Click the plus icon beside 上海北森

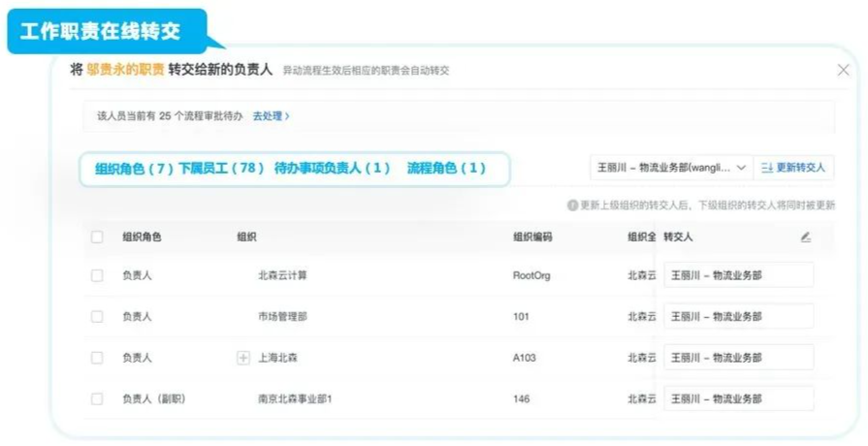pyautogui.click(x=243, y=358)
